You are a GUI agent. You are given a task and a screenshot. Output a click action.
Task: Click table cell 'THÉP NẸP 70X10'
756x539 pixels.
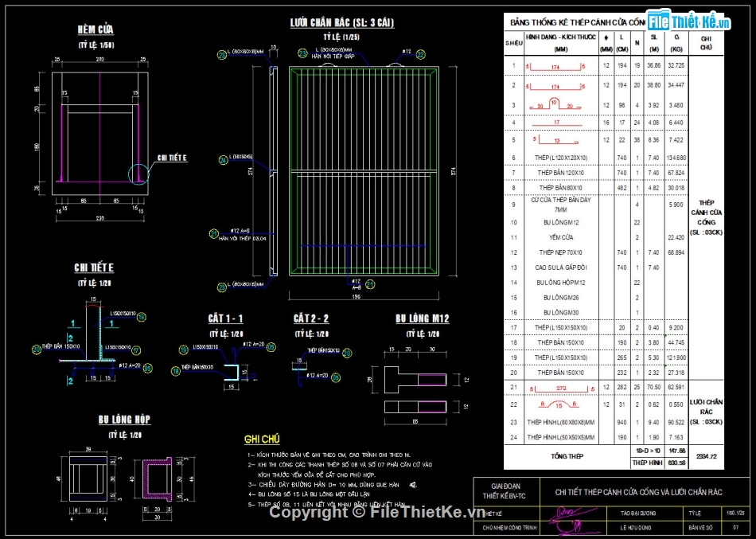point(561,252)
